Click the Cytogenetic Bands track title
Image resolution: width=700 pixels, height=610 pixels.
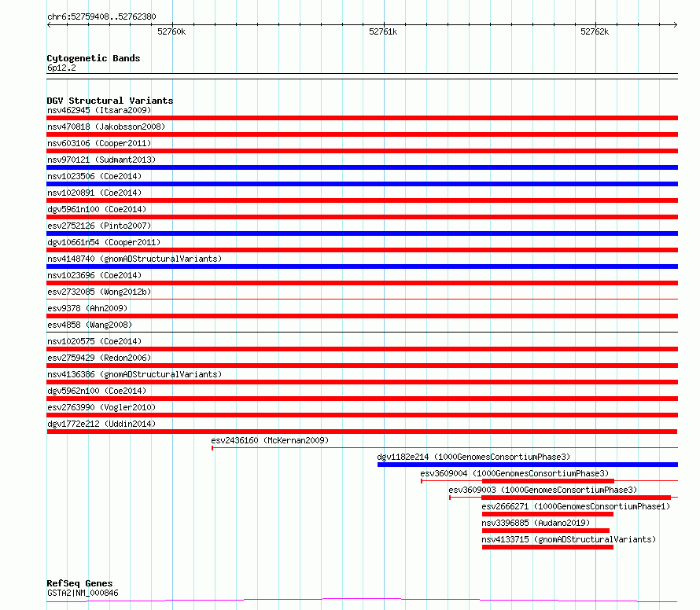(x=94, y=58)
